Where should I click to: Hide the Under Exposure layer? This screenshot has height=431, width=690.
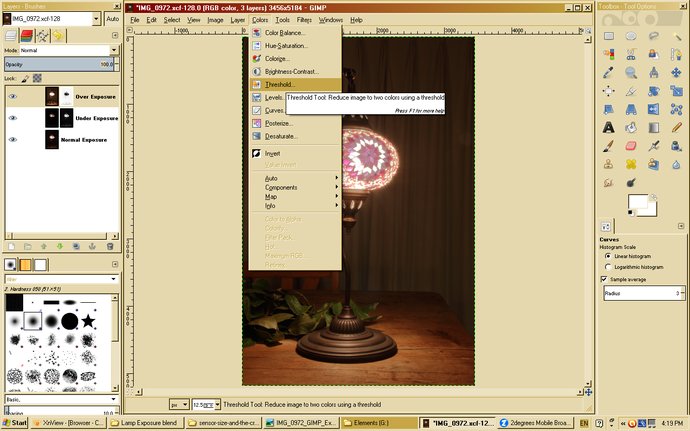(x=13, y=118)
